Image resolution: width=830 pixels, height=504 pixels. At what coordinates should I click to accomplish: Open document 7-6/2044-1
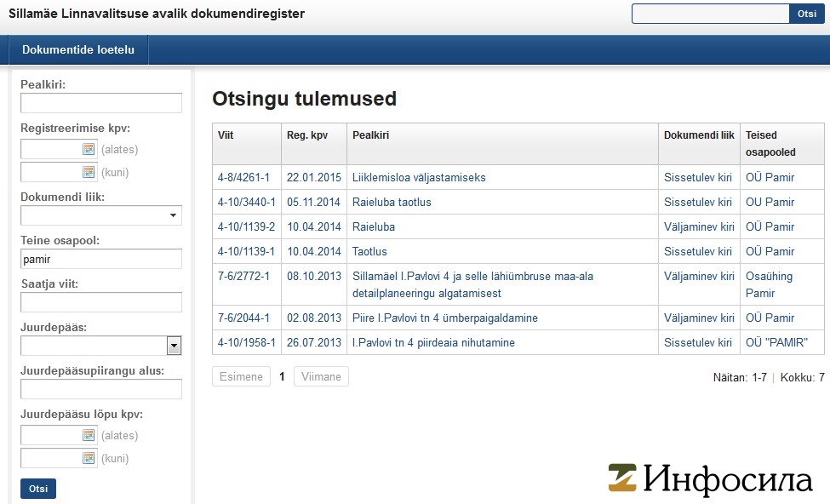(x=243, y=318)
